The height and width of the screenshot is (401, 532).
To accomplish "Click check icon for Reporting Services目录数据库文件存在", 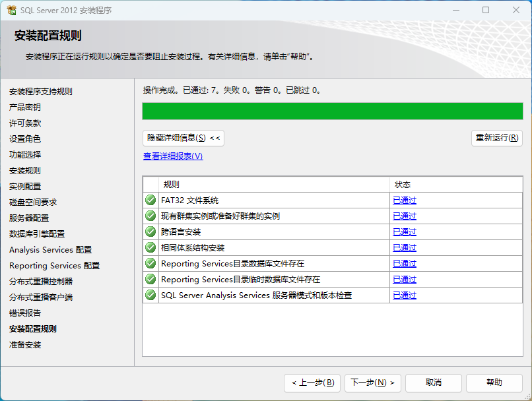I will point(150,263).
